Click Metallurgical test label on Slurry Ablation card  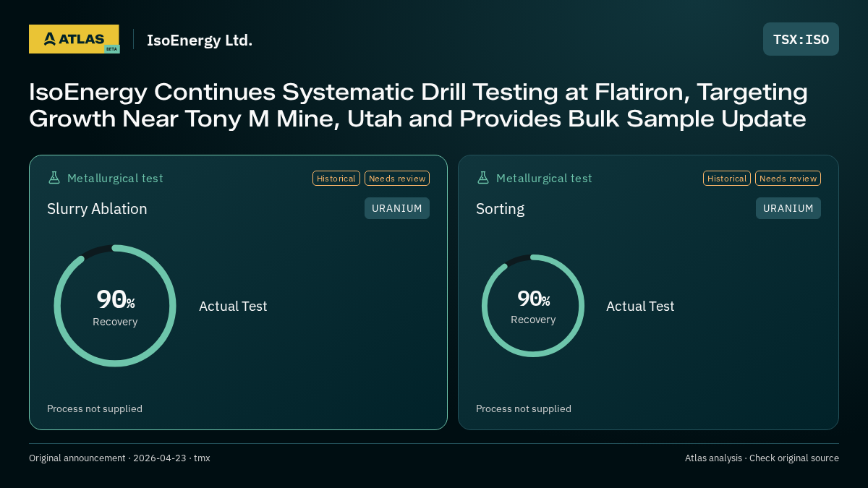[x=115, y=178]
